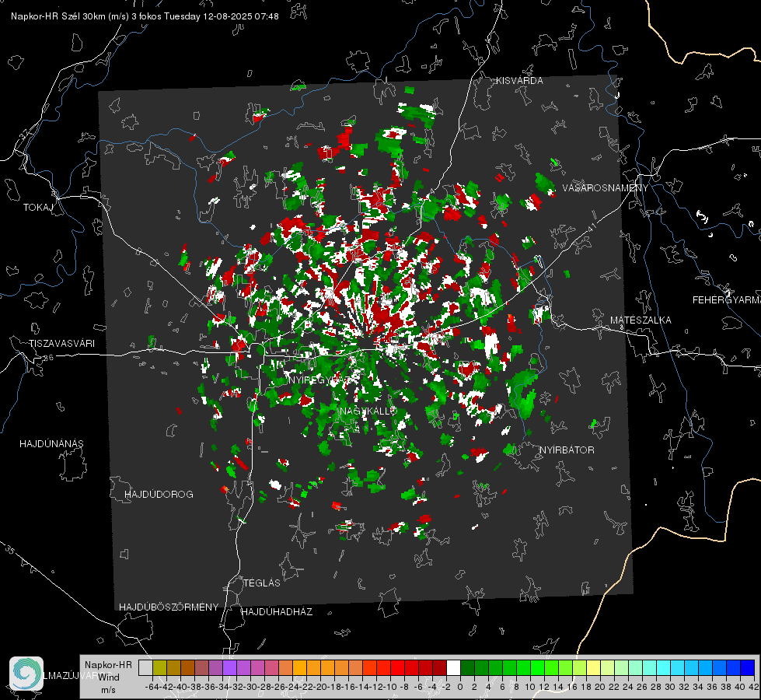Click the HAJDÚHADHÁZ label
Viewport: 761px width, 700px height.
tap(277, 612)
